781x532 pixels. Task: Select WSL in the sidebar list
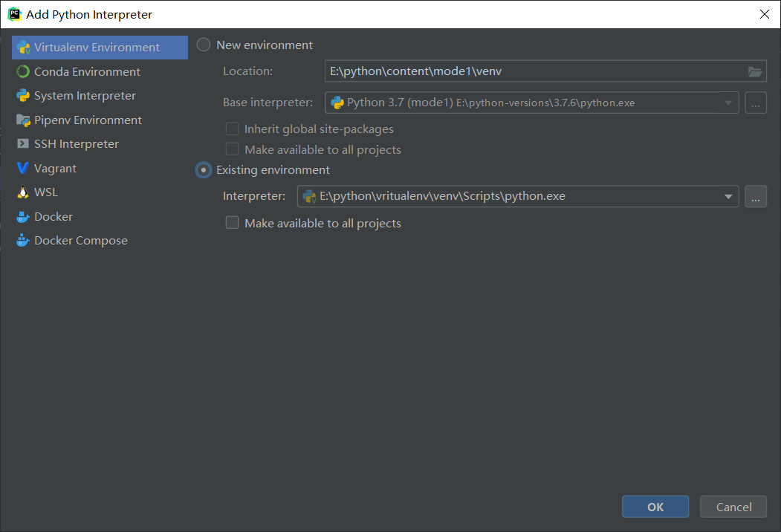click(100, 192)
